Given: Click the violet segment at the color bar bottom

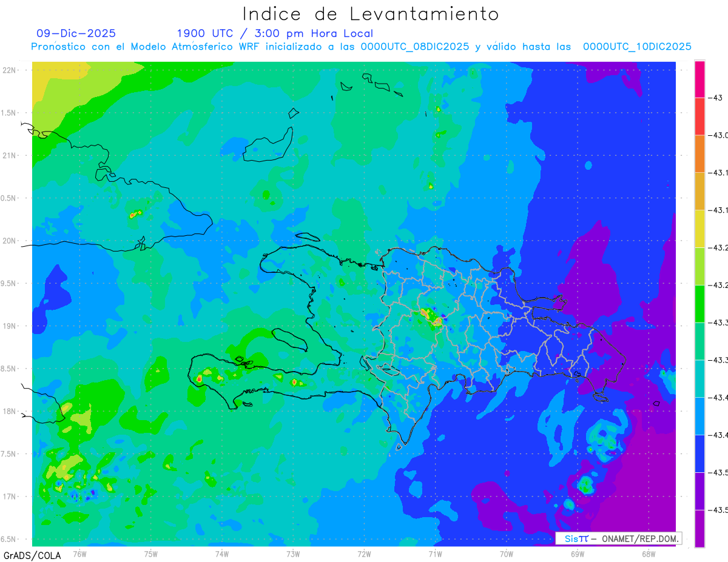Looking at the screenshot, I should tap(699, 529).
